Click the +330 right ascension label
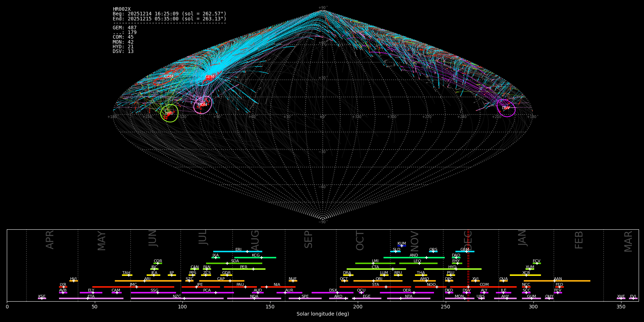Image resolution: width=644 pixels, height=322 pixels. (357, 117)
